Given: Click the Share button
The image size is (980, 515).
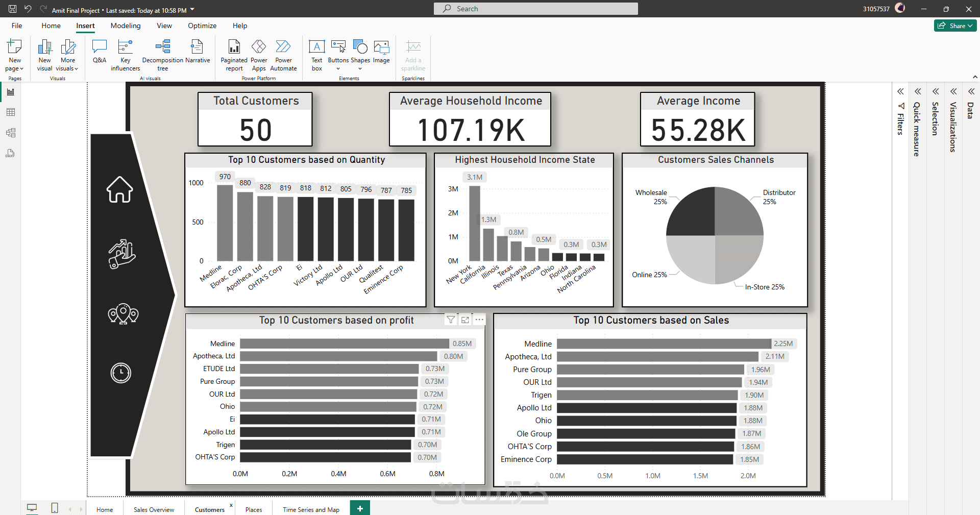Looking at the screenshot, I should [955, 26].
